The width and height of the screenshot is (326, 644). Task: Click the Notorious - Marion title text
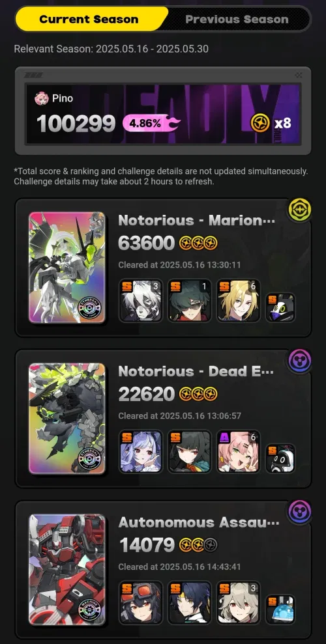point(196,221)
